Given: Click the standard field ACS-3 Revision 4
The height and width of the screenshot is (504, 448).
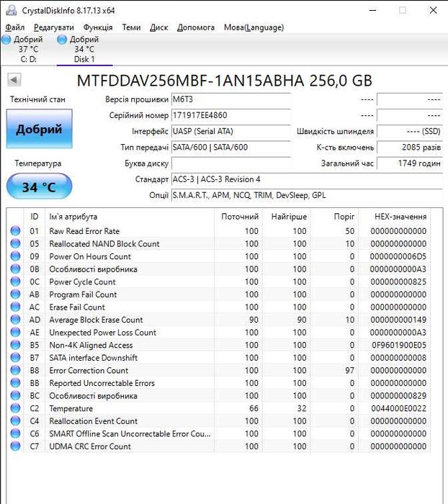Looking at the screenshot, I should click(x=307, y=179).
